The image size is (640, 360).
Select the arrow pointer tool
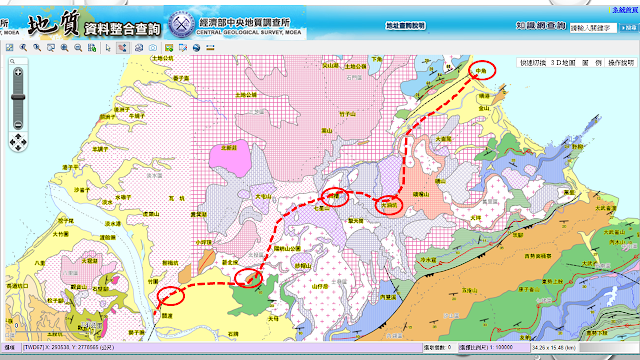[108, 48]
